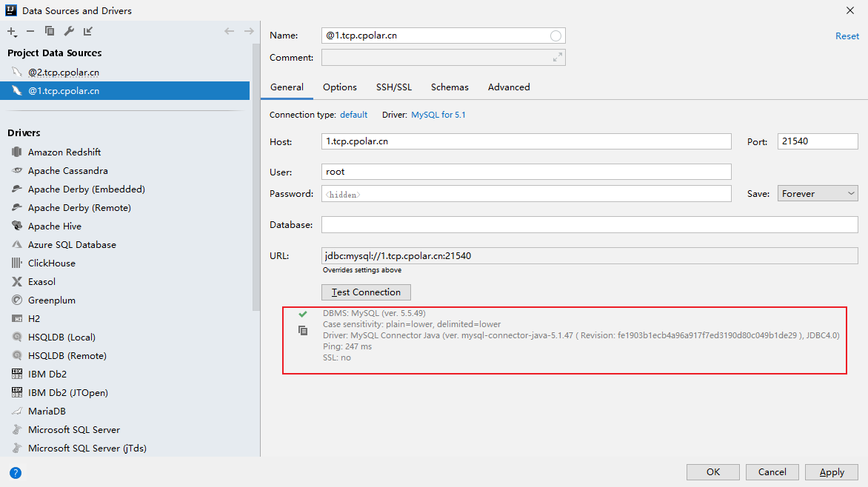Edit the User field
Viewport: 868px width, 487px height.
[x=527, y=172]
